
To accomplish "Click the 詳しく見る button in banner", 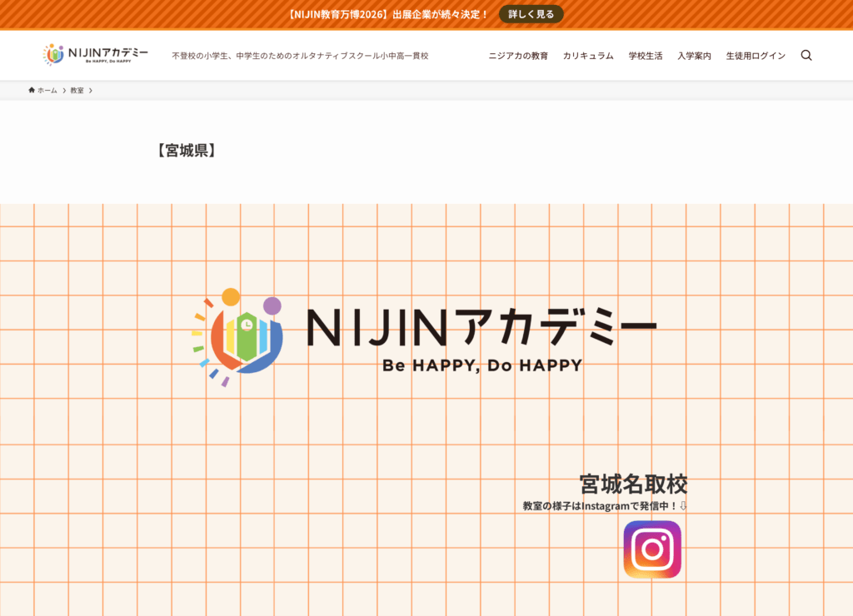I will 531,14.
